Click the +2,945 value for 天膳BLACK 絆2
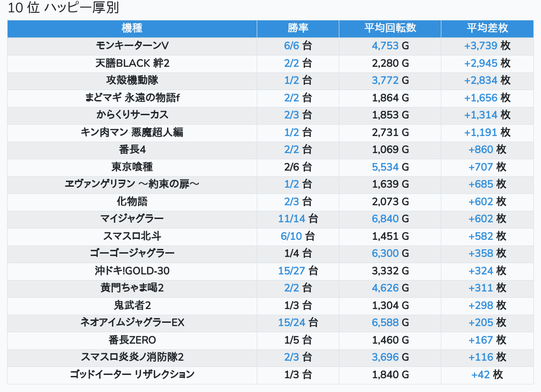Image resolution: width=541 pixels, height=392 pixels. [x=480, y=63]
